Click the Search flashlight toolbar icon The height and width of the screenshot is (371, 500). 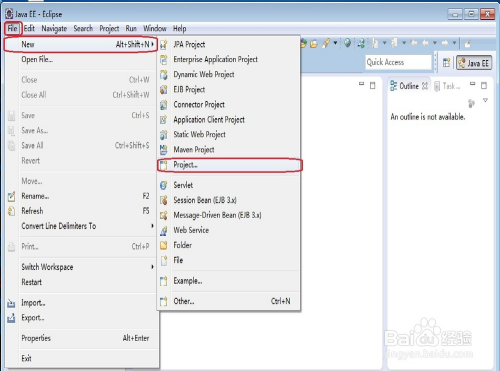pos(326,43)
